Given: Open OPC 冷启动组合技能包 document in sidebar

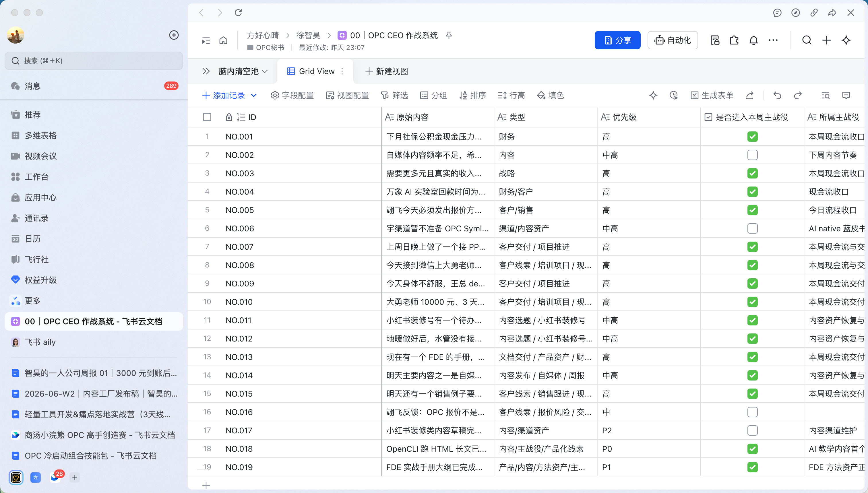Looking at the screenshot, I should coord(94,456).
